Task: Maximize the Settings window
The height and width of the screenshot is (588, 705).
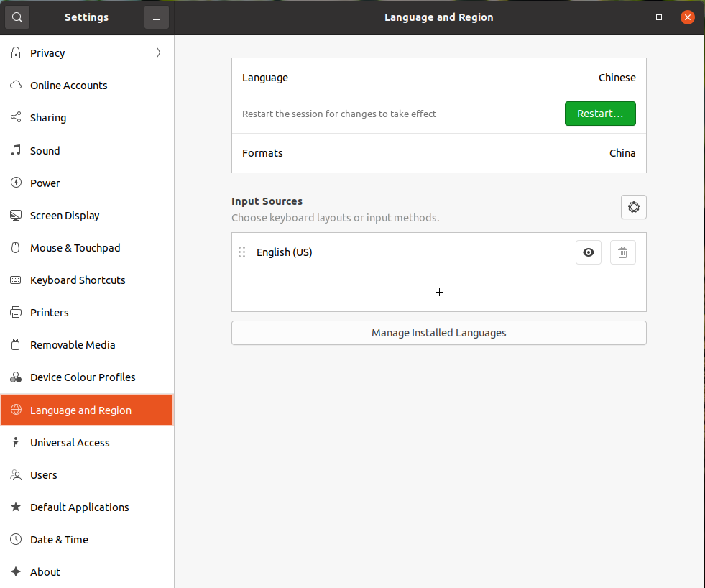Action: coord(659,17)
